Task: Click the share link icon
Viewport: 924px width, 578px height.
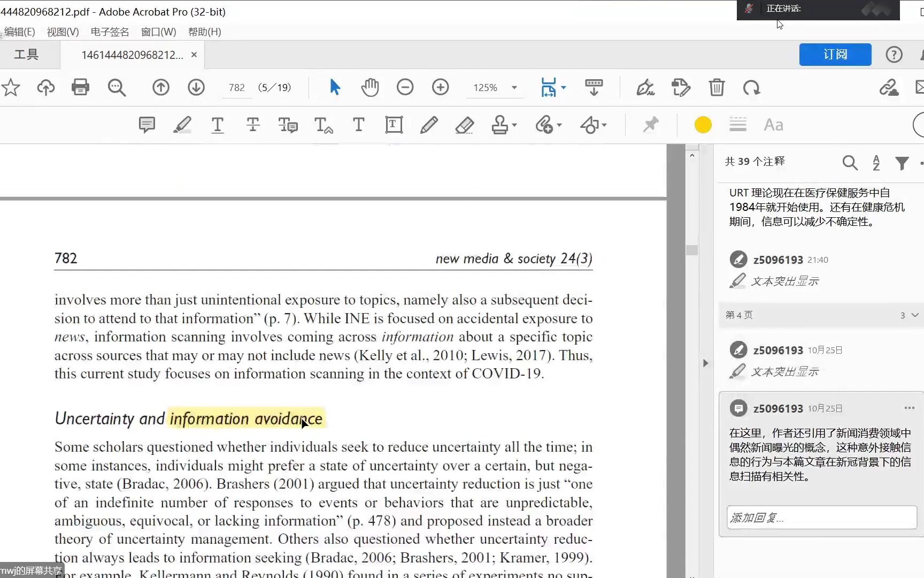Action: pos(889,87)
